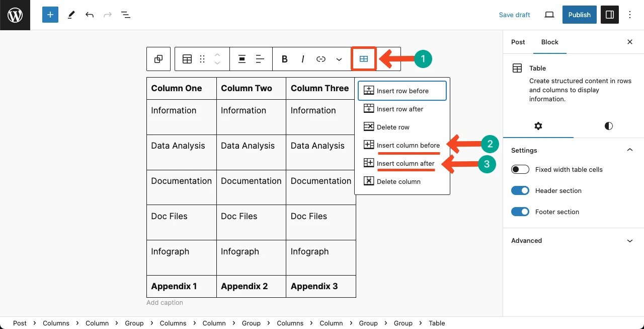This screenshot has width=644, height=329.
Task: Choose Insert row before
Action: pos(402,91)
